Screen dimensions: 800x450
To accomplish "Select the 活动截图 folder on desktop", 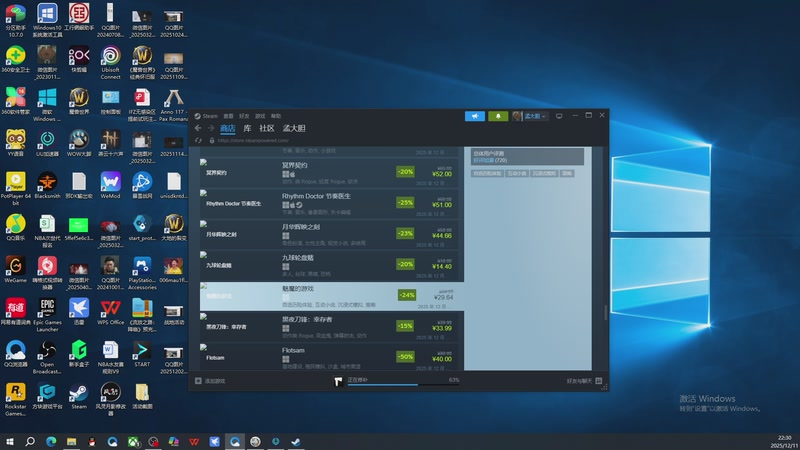I will tap(142, 396).
